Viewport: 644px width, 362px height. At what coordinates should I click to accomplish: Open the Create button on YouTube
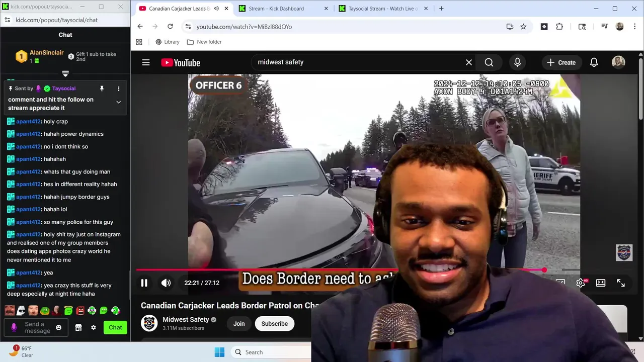click(x=561, y=62)
